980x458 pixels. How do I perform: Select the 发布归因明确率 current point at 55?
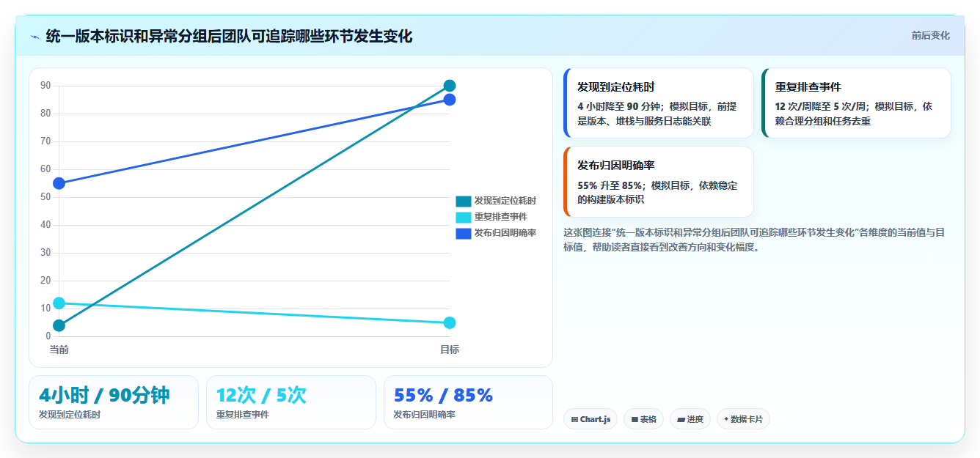(x=59, y=183)
